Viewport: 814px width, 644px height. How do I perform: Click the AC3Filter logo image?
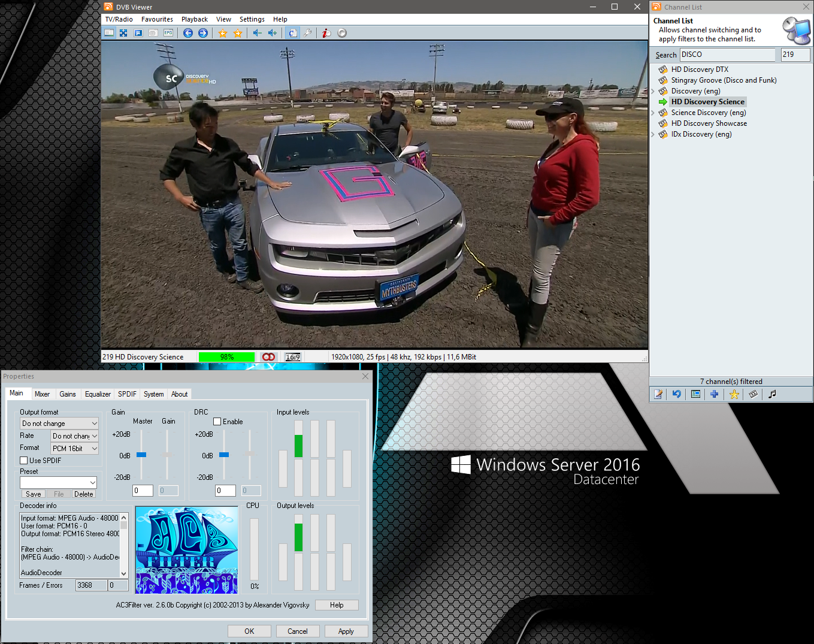(x=187, y=550)
